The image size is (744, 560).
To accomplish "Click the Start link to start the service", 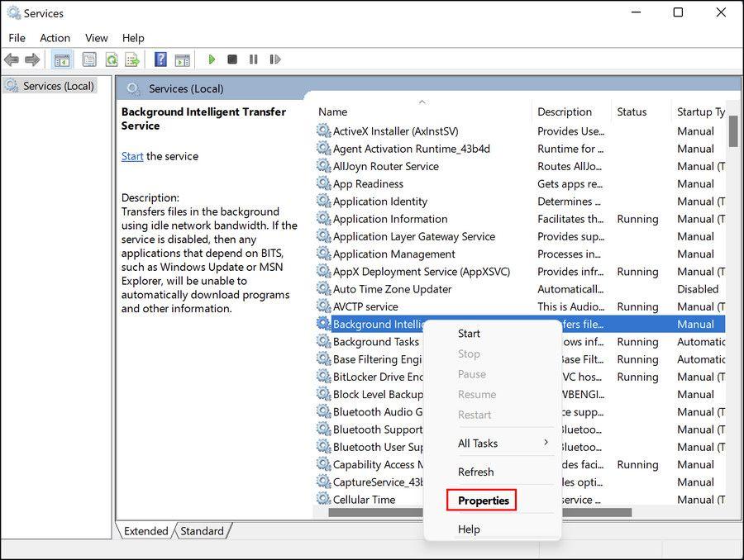I will coord(132,156).
